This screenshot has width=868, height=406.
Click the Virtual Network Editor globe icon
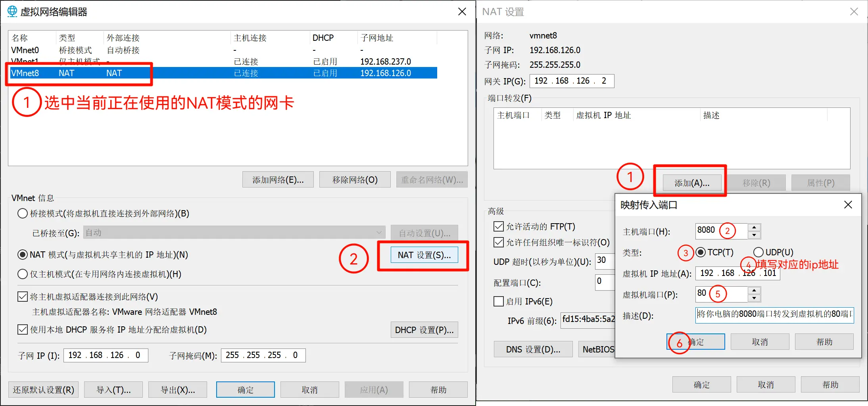(x=12, y=11)
